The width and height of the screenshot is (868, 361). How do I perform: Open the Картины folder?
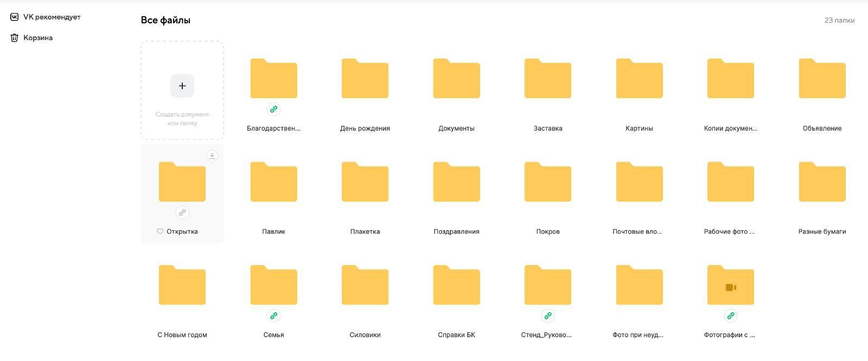(639, 79)
